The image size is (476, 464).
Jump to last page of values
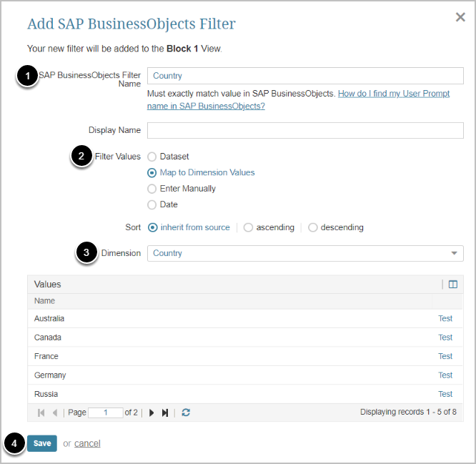click(x=165, y=413)
